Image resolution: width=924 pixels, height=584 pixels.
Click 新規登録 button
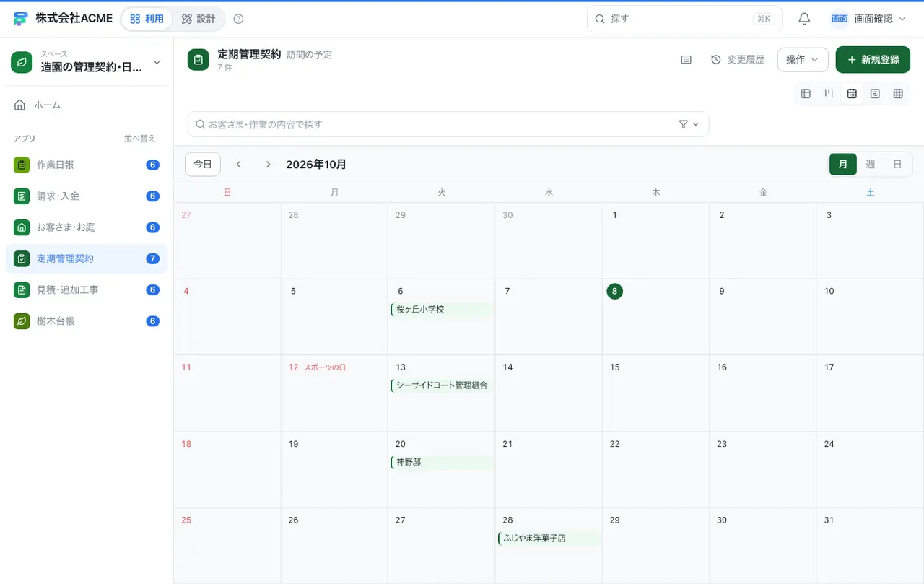click(873, 60)
